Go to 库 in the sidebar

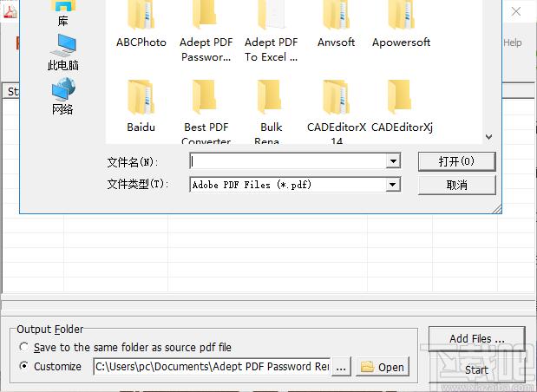[x=63, y=13]
